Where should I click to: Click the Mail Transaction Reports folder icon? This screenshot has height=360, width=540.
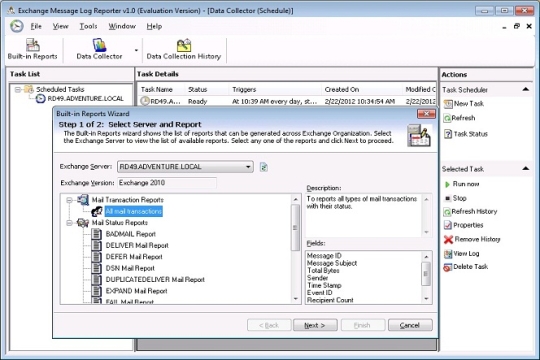[x=83, y=199]
